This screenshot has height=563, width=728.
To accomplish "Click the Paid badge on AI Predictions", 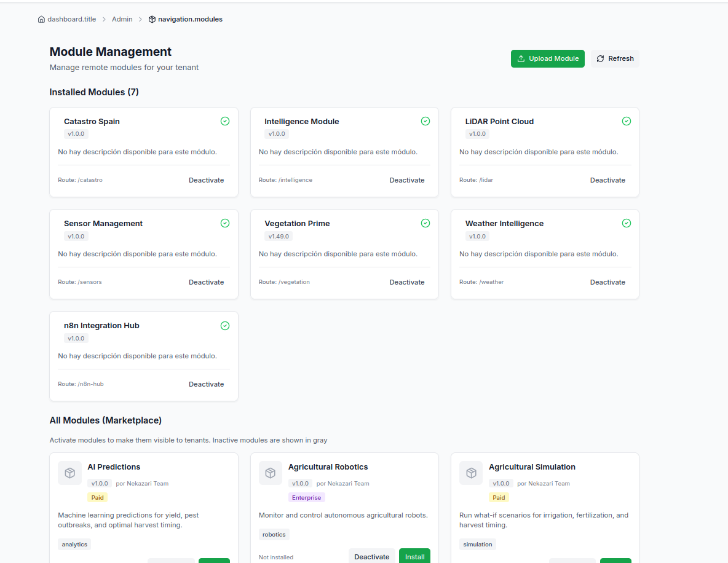I will (x=97, y=497).
